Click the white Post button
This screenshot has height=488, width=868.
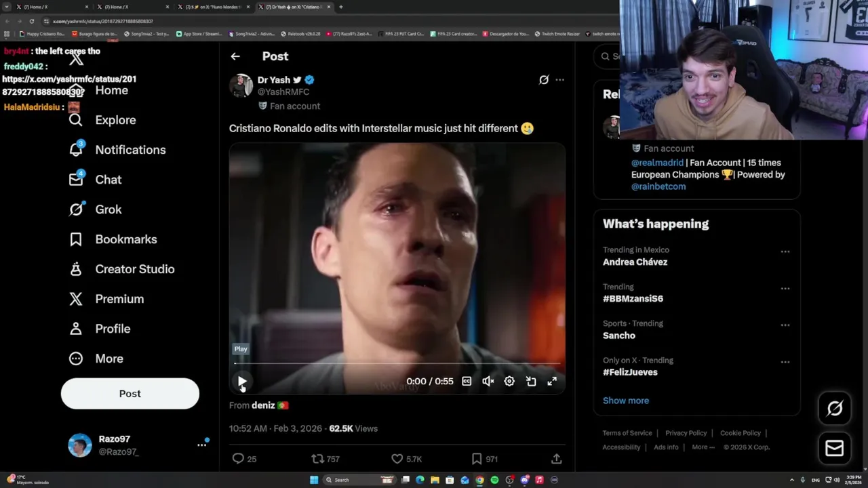tap(130, 394)
